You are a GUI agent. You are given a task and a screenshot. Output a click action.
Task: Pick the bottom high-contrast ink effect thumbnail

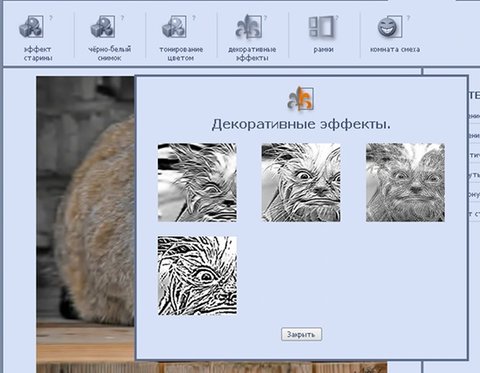tap(197, 276)
